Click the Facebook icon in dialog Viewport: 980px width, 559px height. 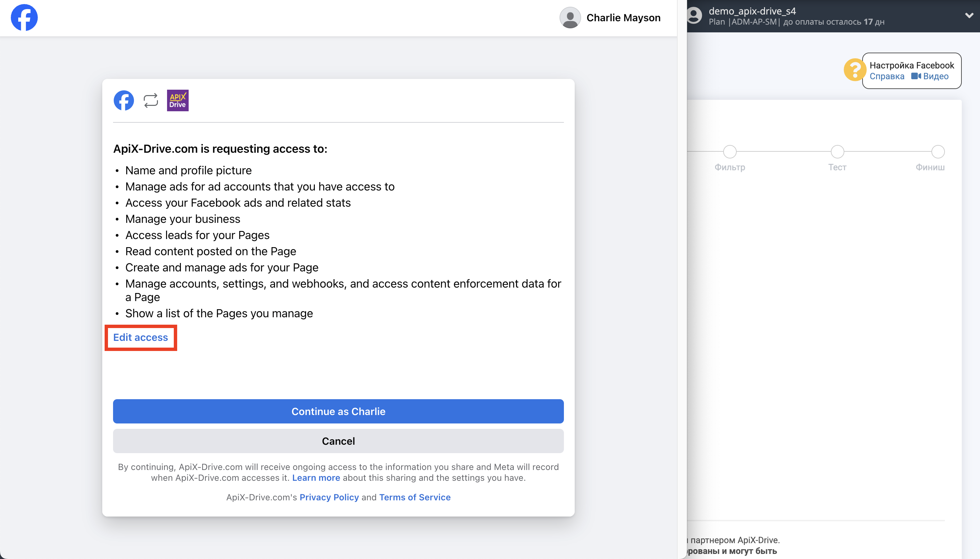coord(124,100)
